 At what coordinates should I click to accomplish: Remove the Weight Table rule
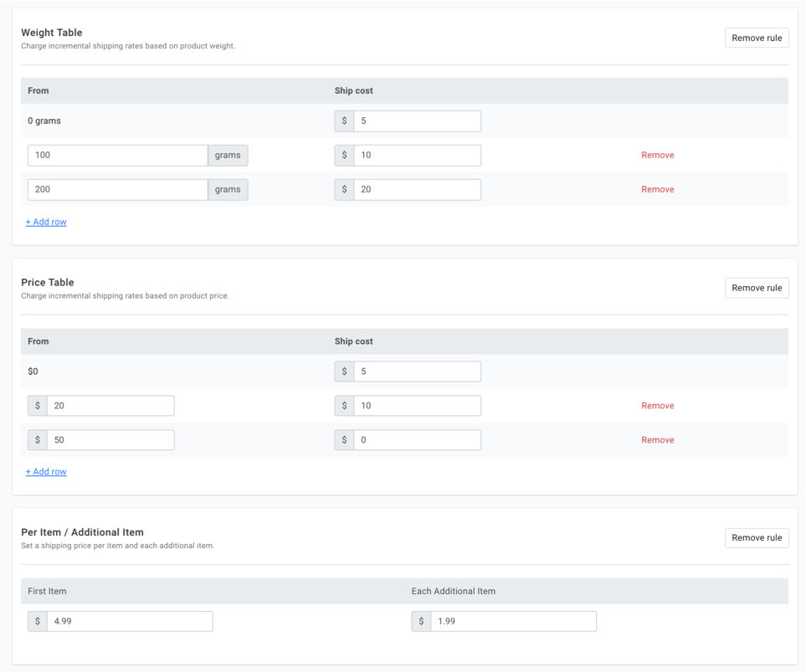point(757,38)
